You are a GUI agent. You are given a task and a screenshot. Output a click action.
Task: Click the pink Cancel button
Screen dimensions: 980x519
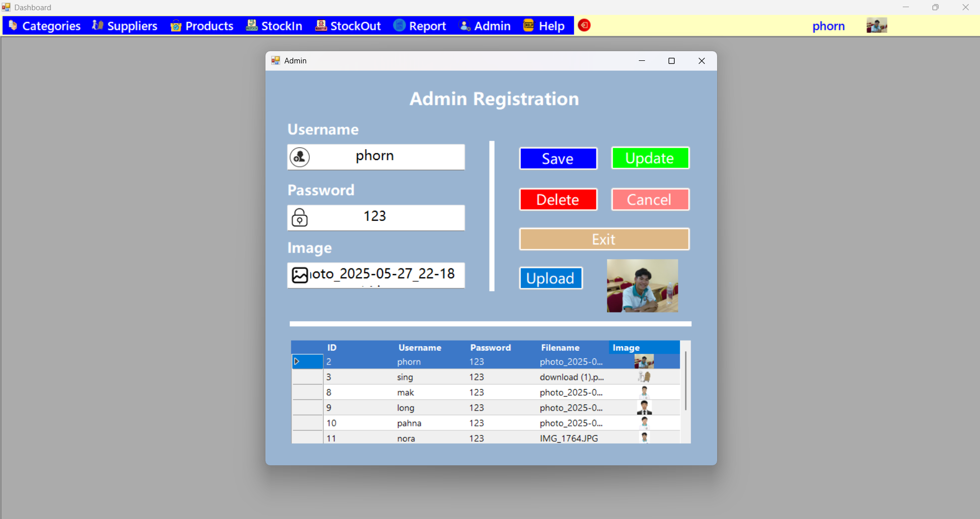coord(650,199)
